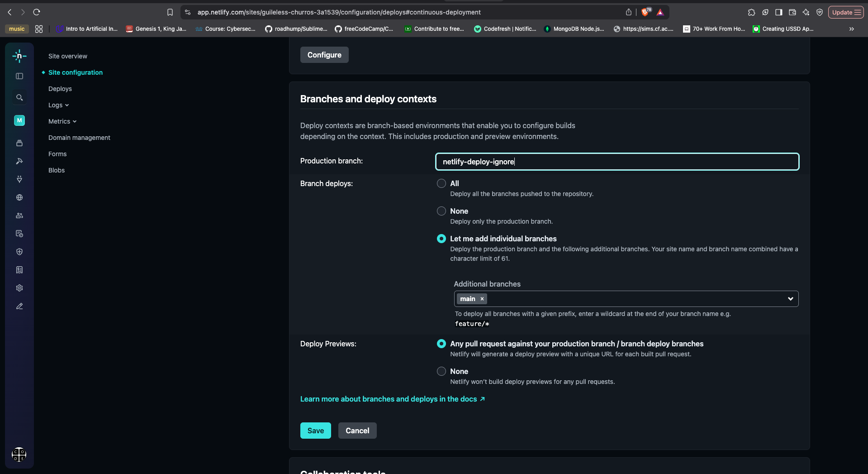Expand the Additional branches dropdown arrow
The height and width of the screenshot is (474, 868).
[790, 299]
